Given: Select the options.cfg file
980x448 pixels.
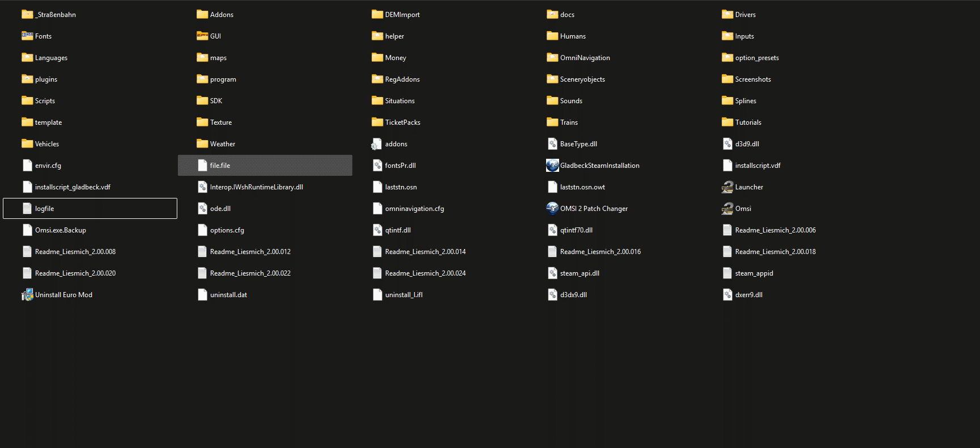Looking at the screenshot, I should 227,230.
